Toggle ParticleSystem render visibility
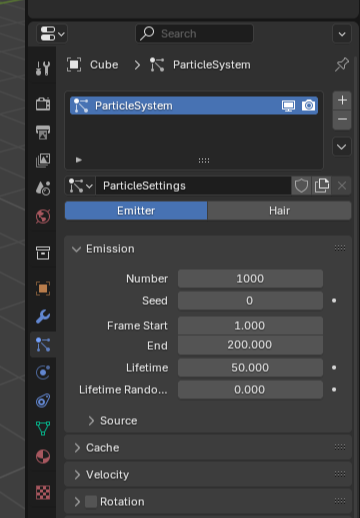This screenshot has height=518, width=360. tap(308, 106)
